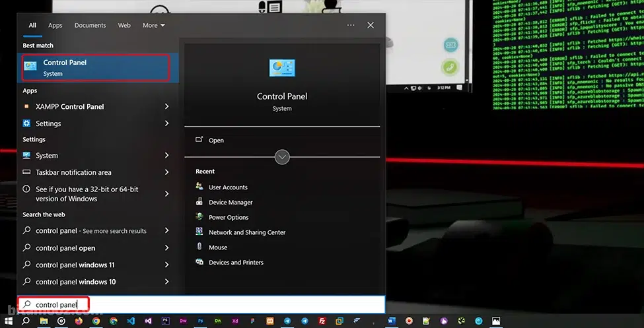644x328 pixels.
Task: Launch Power Options from Recent
Action: (228, 217)
